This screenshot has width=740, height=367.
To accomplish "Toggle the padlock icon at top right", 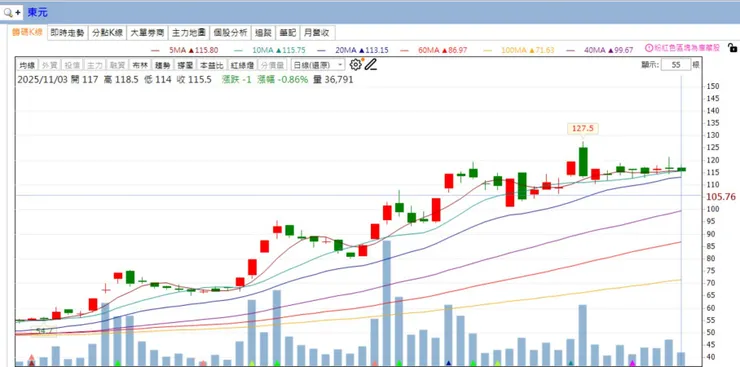I will click(732, 47).
